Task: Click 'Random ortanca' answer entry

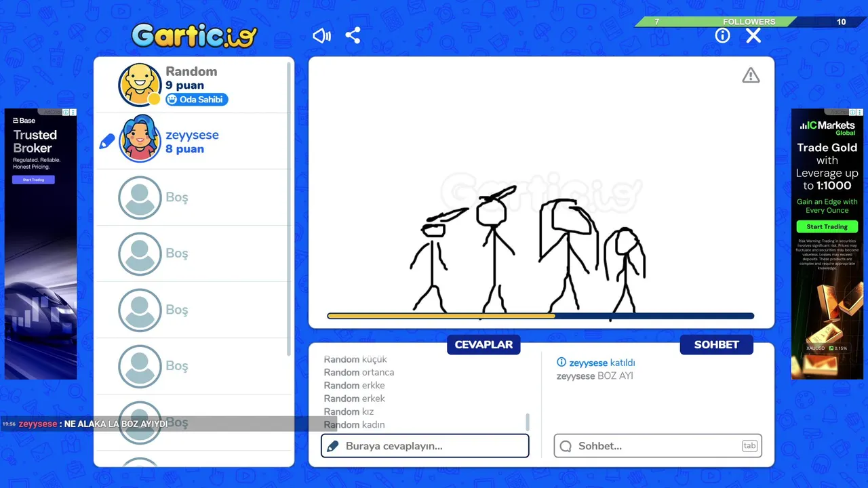Action: pyautogui.click(x=359, y=372)
